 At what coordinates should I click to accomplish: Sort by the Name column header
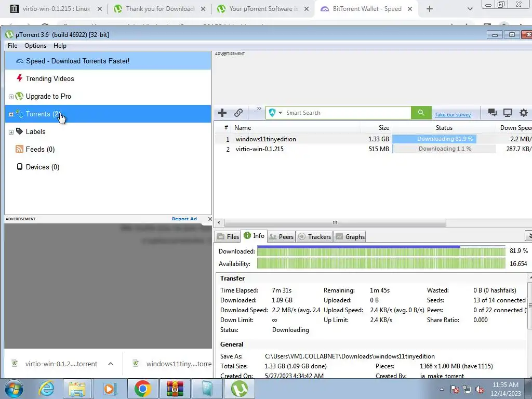296,128
